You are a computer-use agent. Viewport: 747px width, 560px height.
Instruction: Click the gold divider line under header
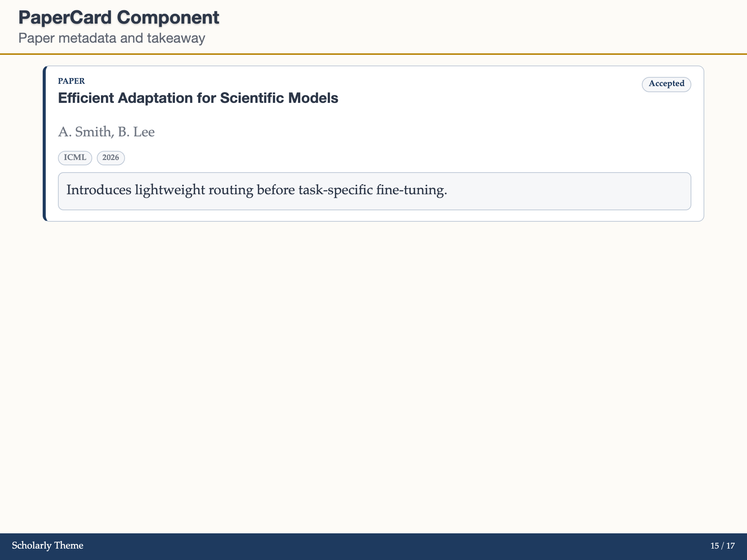[x=373, y=54]
